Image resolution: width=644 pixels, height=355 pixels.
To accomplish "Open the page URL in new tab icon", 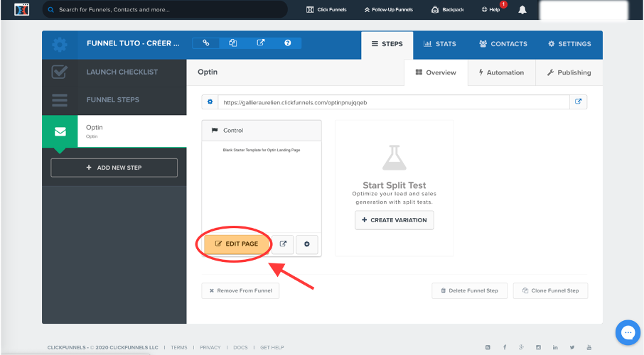I will tap(579, 102).
